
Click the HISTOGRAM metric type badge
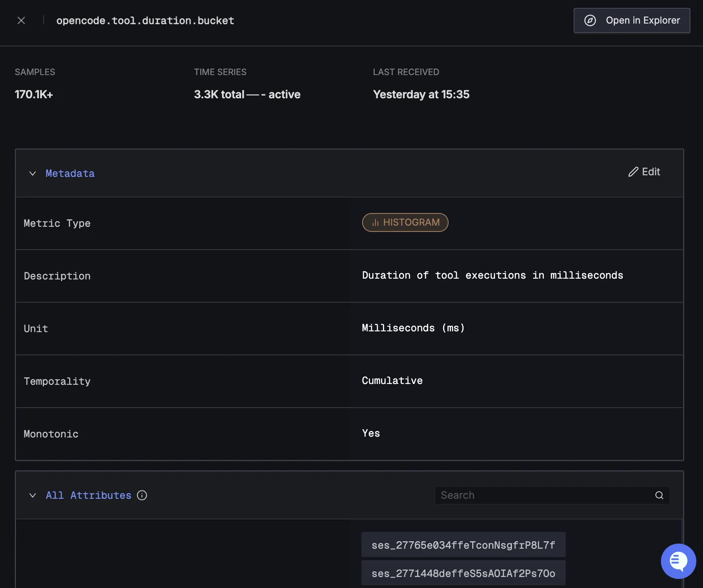(x=405, y=222)
